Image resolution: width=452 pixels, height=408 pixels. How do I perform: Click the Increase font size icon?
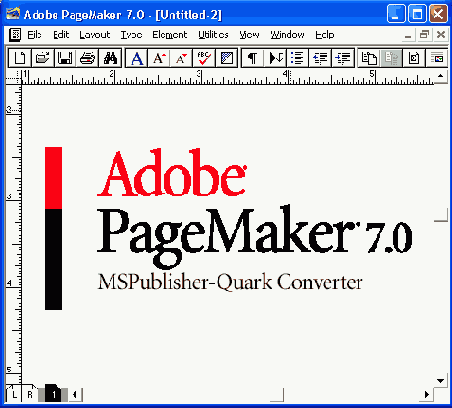(x=159, y=58)
